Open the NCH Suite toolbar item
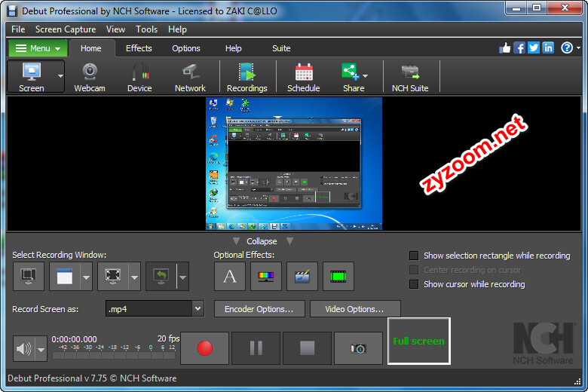Screen dimensions: 588x392 coord(410,78)
